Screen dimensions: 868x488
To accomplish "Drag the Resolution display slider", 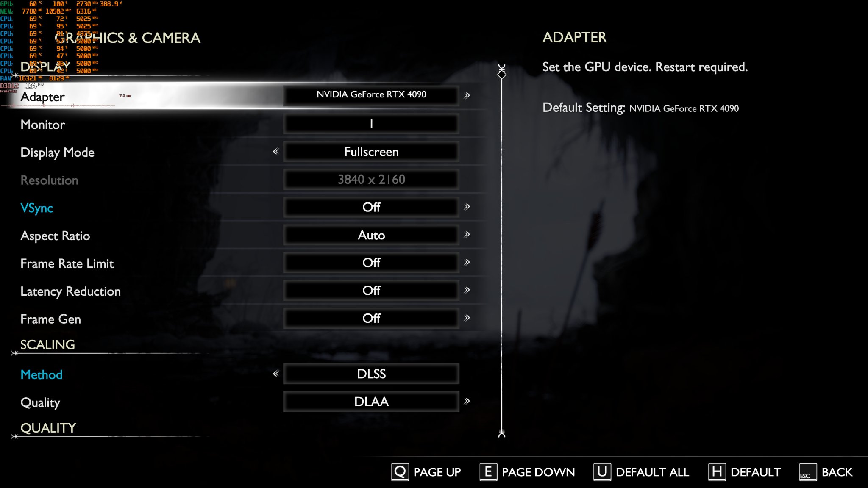I will (x=370, y=178).
